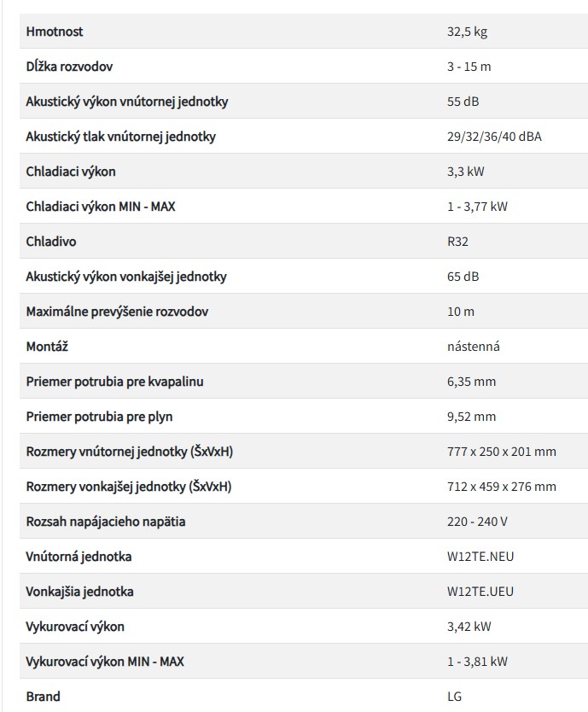Select the 777 x 250 x 201 mm dimensions
The width and height of the screenshot is (588, 712).
(x=501, y=452)
